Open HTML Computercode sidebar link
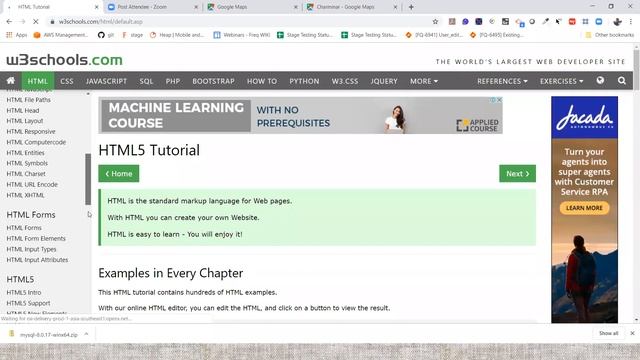 [36, 142]
